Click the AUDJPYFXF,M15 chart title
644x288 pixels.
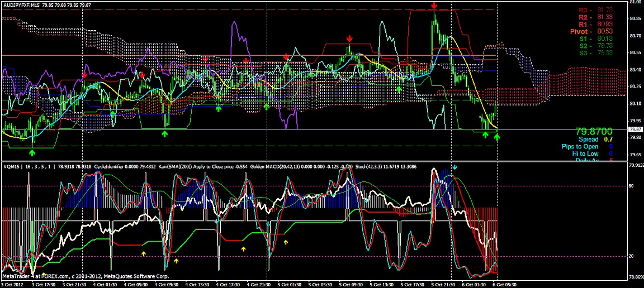pos(21,4)
